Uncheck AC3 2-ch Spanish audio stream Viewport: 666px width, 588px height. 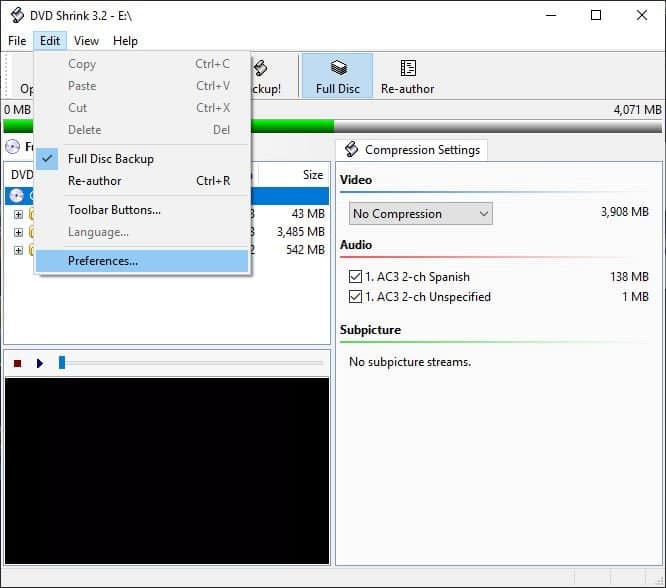point(355,277)
